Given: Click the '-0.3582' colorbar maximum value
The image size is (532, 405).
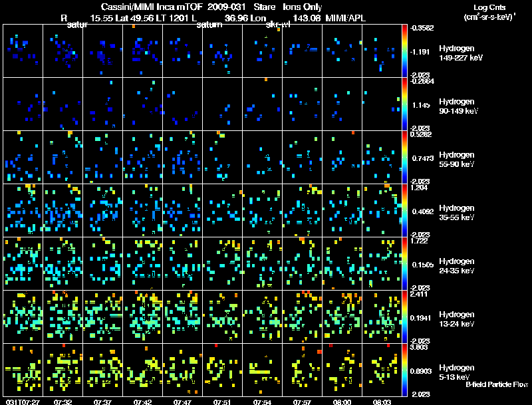Looking at the screenshot, I should [422, 28].
